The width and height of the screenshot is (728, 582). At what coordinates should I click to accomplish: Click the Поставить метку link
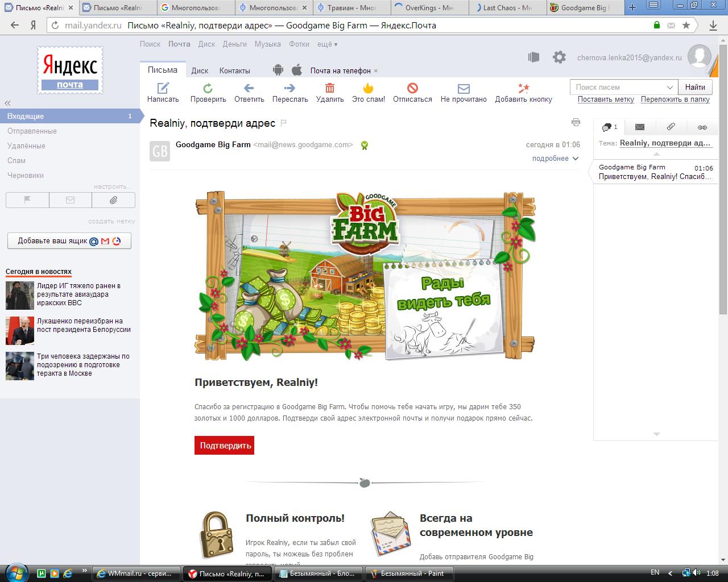[x=606, y=99]
